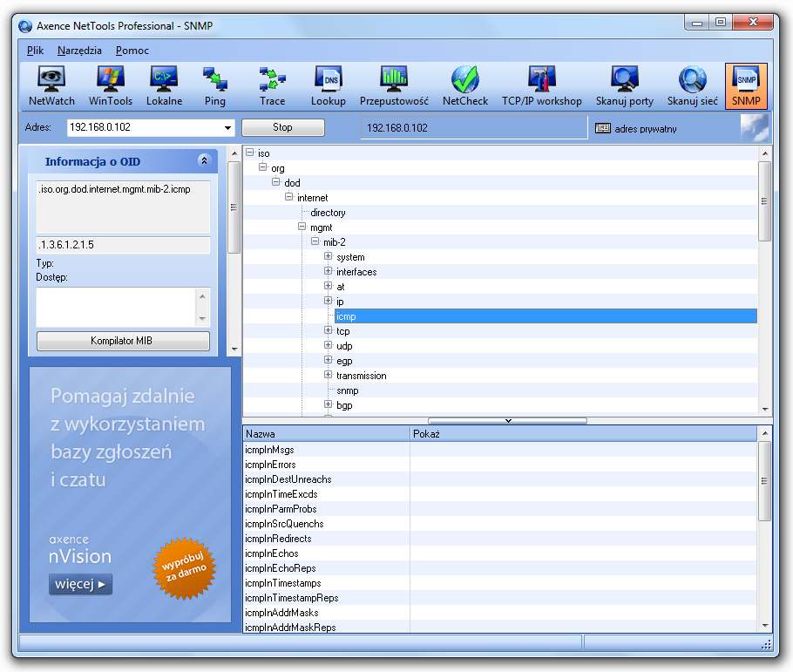Collapse the org tree node
This screenshot has width=793, height=672.
click(263, 167)
